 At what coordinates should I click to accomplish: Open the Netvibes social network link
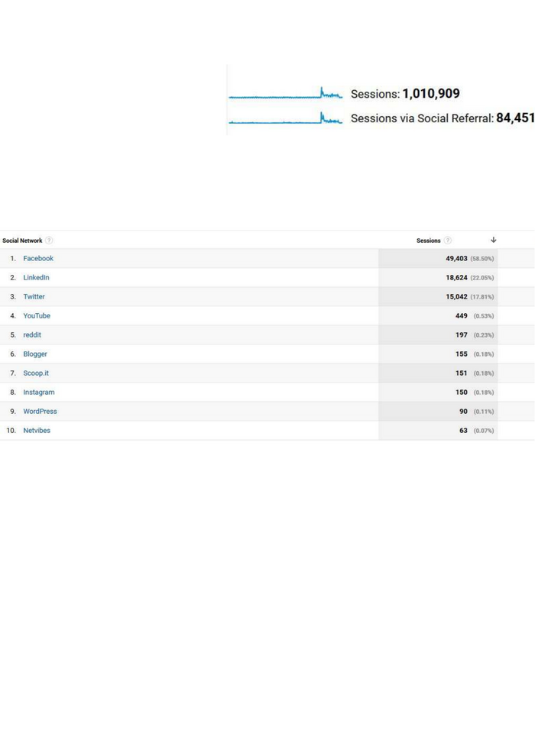pyautogui.click(x=37, y=431)
